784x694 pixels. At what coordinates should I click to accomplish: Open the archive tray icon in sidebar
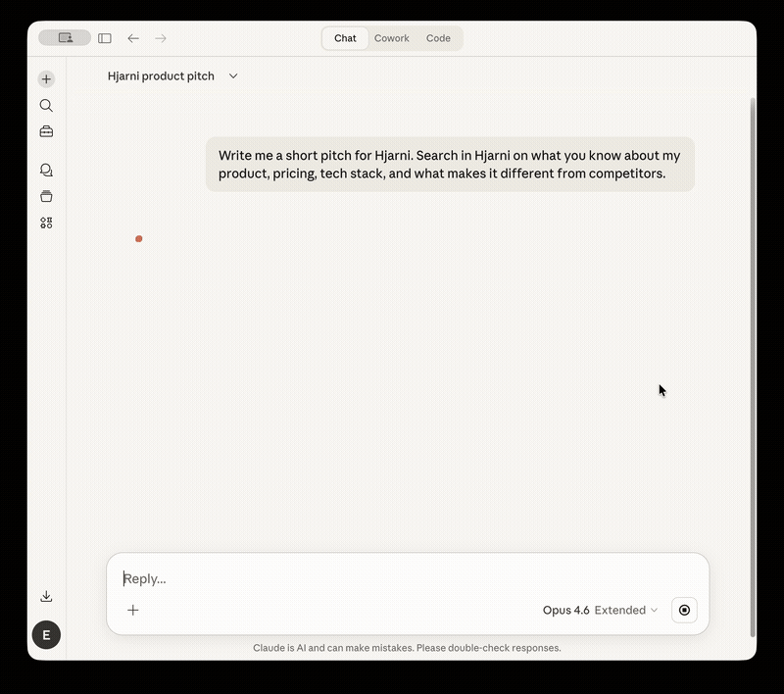coord(46,196)
